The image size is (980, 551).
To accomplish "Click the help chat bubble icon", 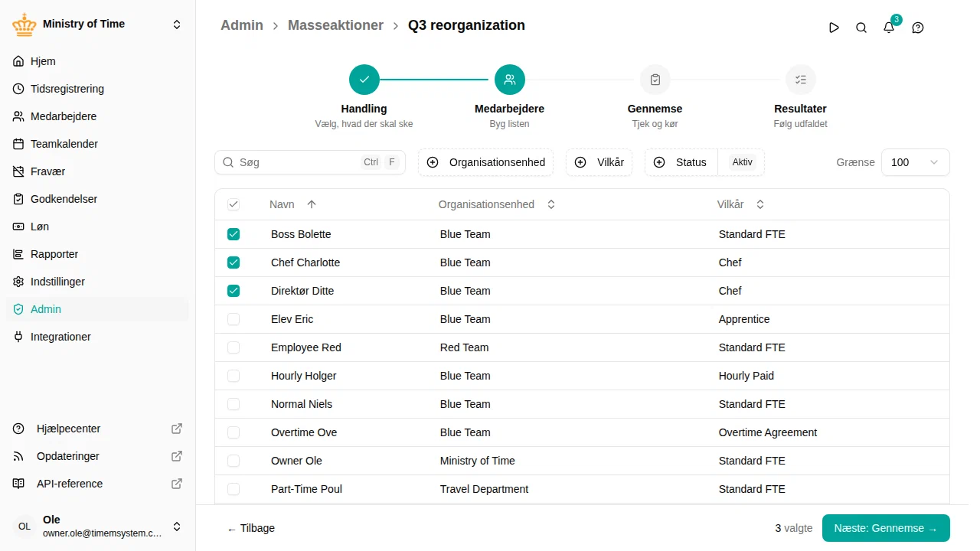I will 918,28.
